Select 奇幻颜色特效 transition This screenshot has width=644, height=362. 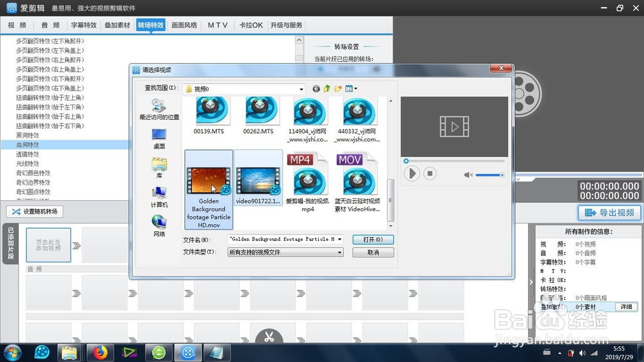[33, 173]
